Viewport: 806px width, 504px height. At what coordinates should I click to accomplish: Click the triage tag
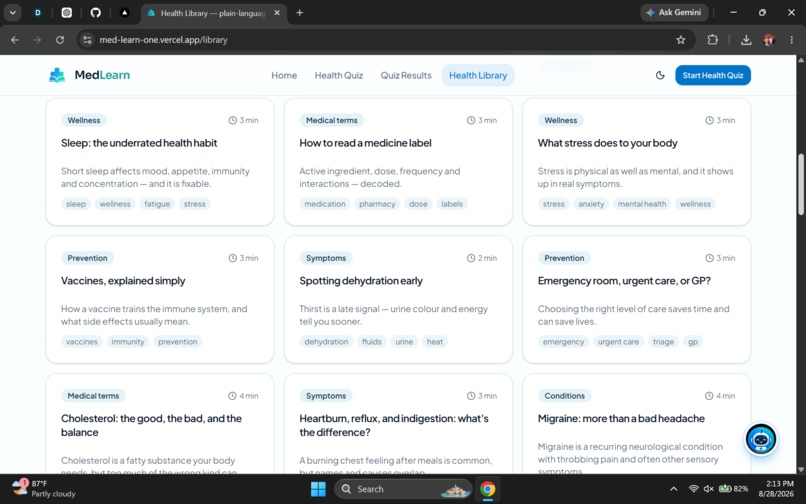click(x=663, y=342)
